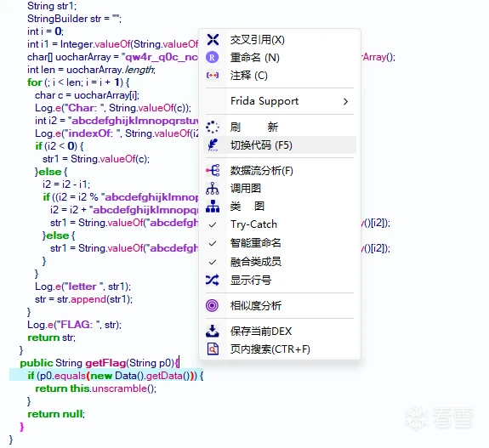Choose 切换代码 (F5) menu entry
489x448 pixels.
(x=280, y=145)
